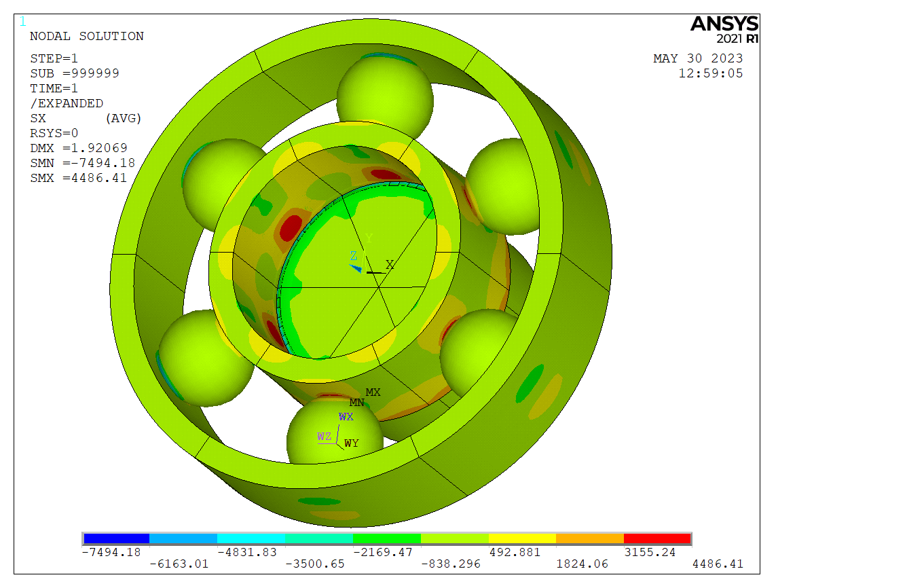This screenshot has height=588, width=907.
Task: Click the STEP=1 text
Action: (x=54, y=58)
